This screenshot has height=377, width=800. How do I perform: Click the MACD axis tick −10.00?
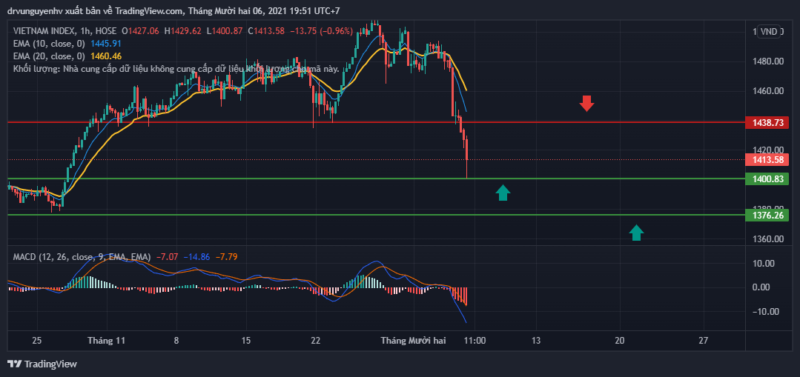click(767, 312)
